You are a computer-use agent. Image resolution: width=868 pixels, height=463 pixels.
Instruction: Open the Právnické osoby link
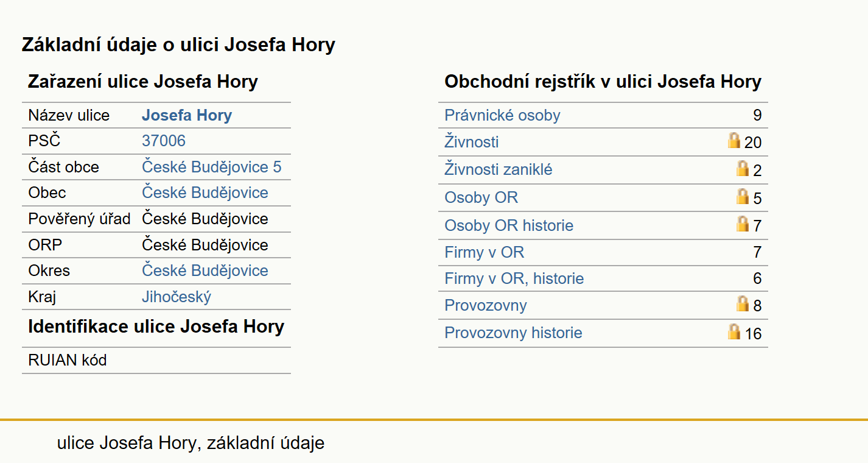coord(502,116)
